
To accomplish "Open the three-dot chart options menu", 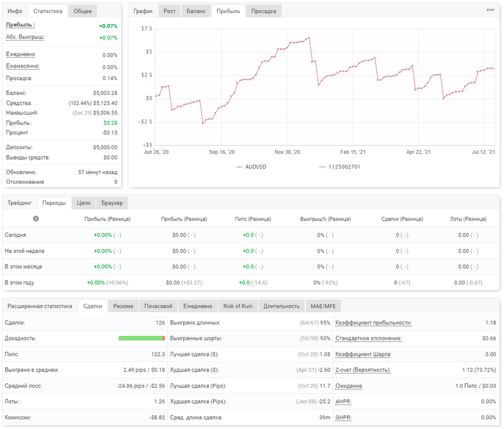I will click(490, 10).
